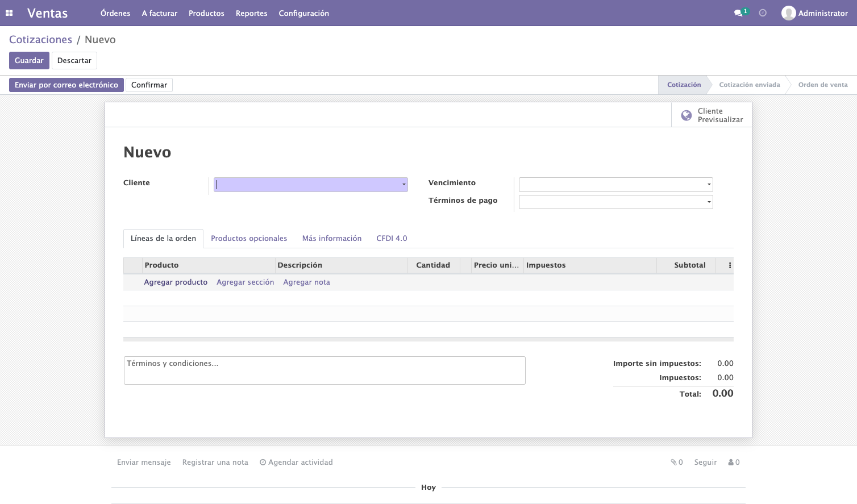Click the Guardar button
This screenshot has width=857, height=504.
tap(29, 61)
